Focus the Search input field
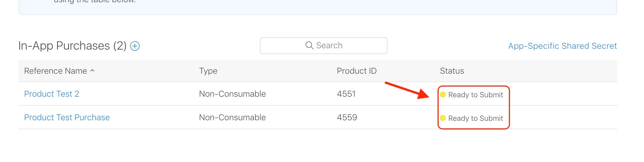Screen dimensions: 644x162 323,45
